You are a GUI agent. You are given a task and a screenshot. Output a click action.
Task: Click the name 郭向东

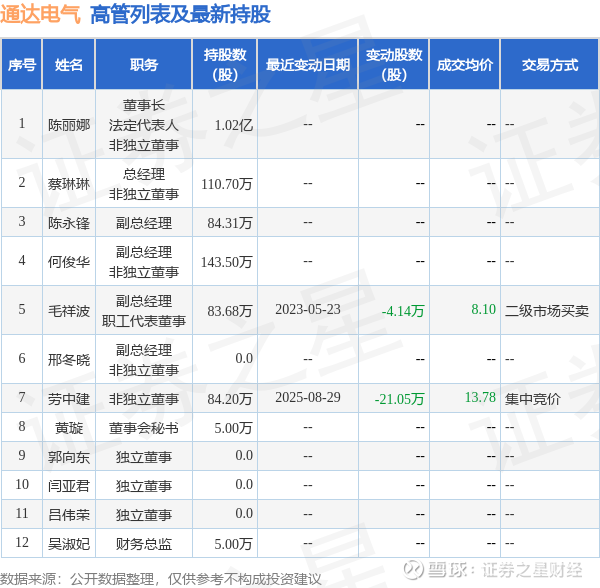[69, 457]
